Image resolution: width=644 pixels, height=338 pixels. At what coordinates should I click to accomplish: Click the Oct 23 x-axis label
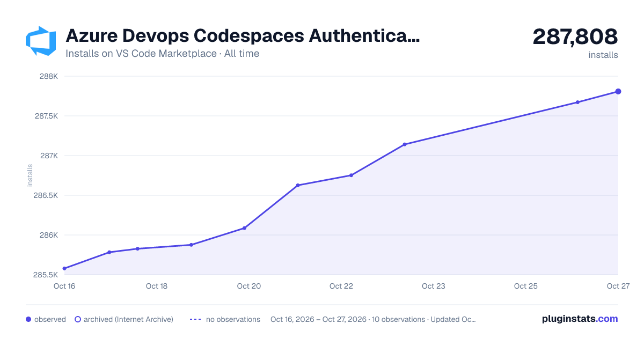(434, 286)
